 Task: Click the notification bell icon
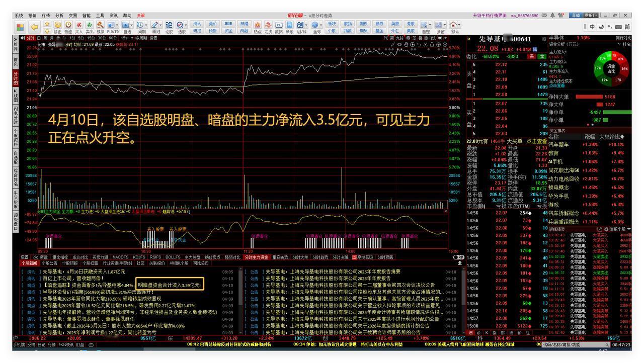[x=552, y=16]
